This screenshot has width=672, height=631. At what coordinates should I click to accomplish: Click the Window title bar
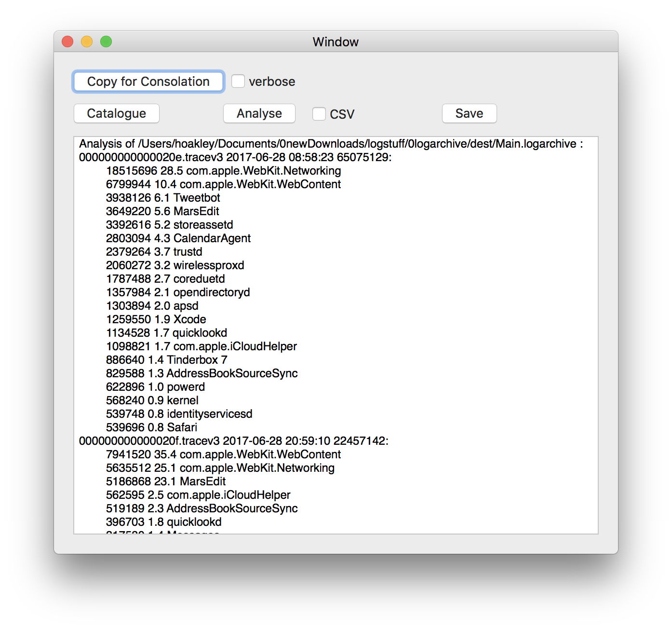click(336, 42)
